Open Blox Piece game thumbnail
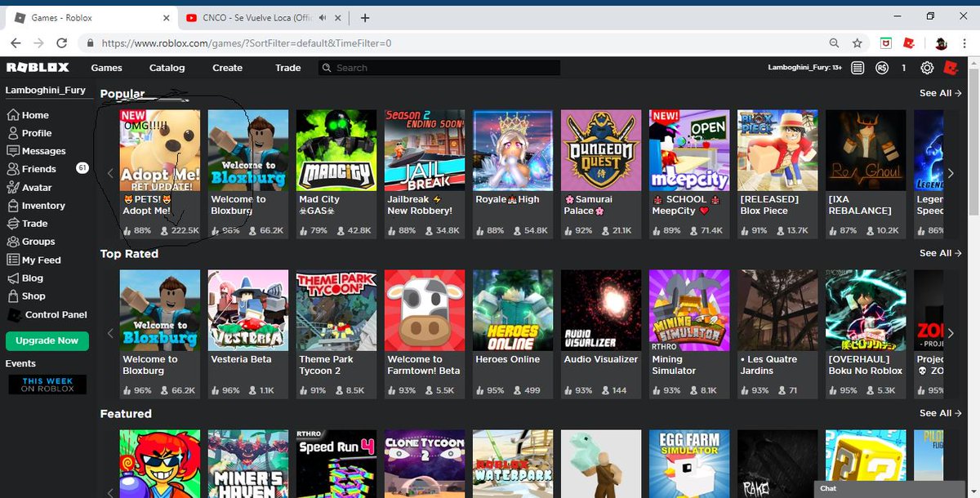The height and width of the screenshot is (498, 980). [x=777, y=149]
